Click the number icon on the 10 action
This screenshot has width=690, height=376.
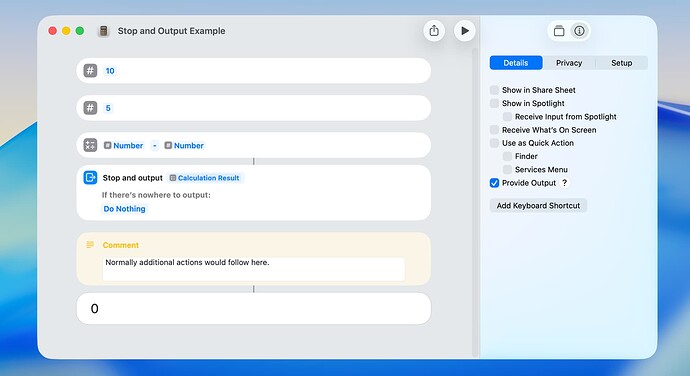[90, 70]
